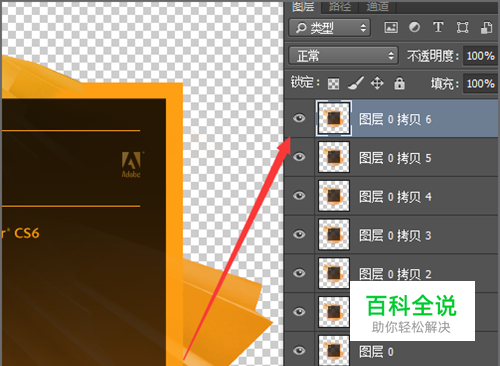Screen dimensions: 500x366
Task: Select thumbnail of 图层 0 拷贝 5
Action: [334, 157]
